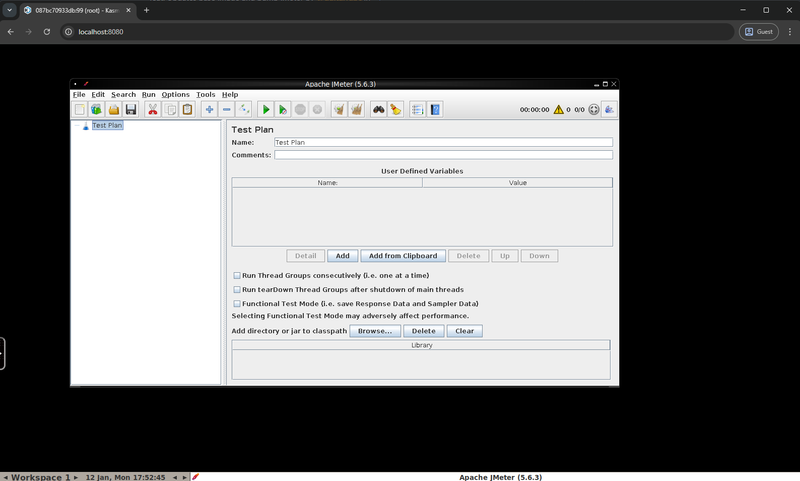Image resolution: width=800 pixels, height=481 pixels.
Task: Open Search with binoculars icon
Action: 379,109
